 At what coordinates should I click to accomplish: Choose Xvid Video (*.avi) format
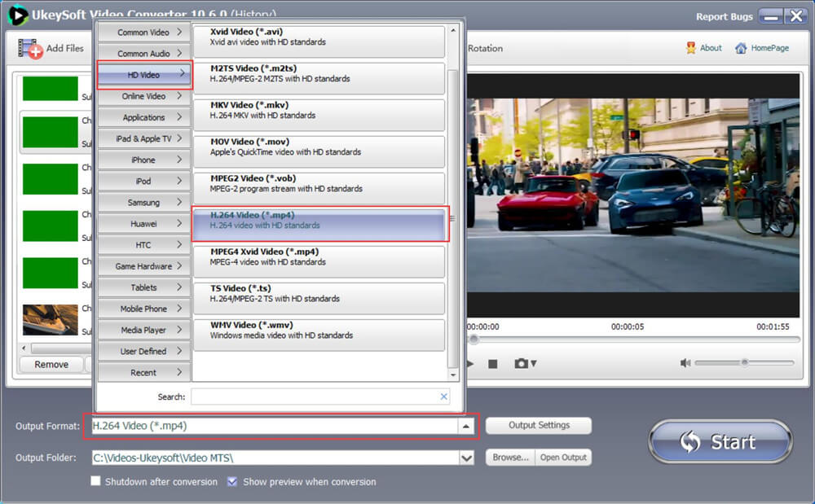319,42
